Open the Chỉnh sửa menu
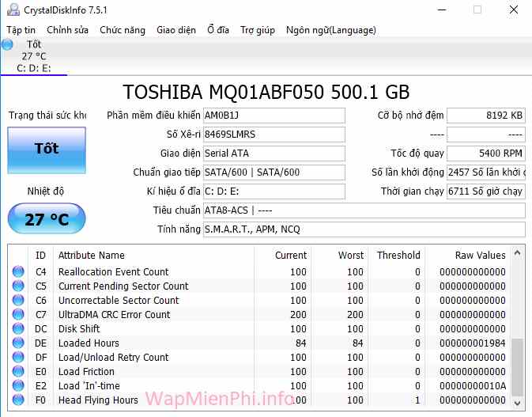Viewport: 532px width, 417px height. coord(67,30)
